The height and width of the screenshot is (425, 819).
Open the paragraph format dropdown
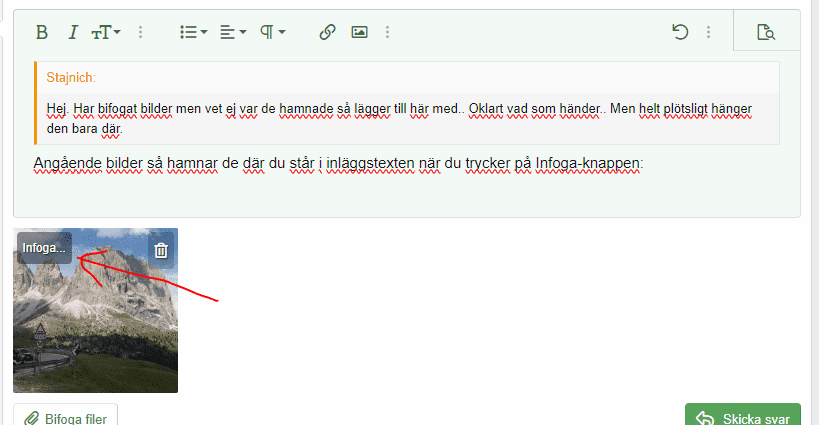coord(273,32)
